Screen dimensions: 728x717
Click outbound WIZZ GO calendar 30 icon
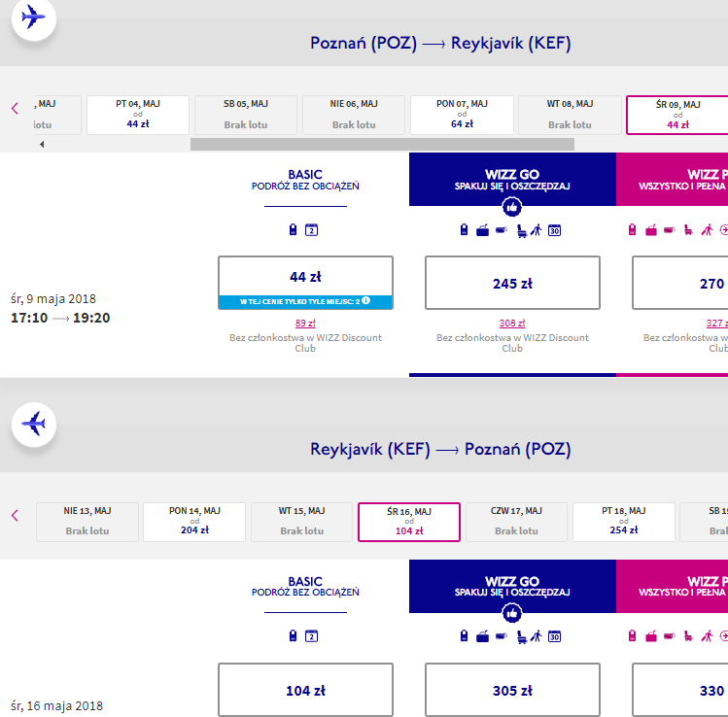(554, 230)
